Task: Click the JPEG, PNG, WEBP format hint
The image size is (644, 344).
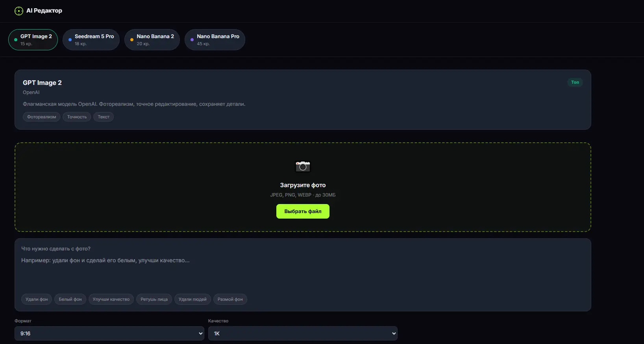Action: coord(303,195)
